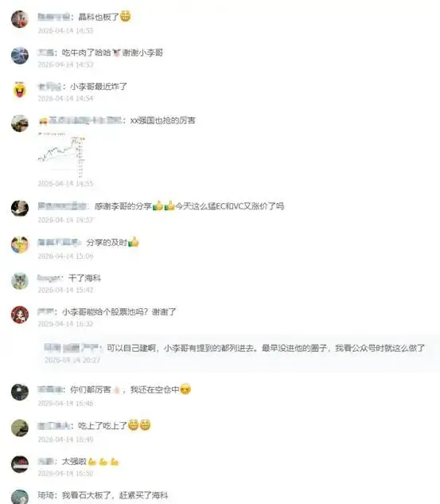Open the stock chart image thumbnail
Screen dimensions: 440x504
pos(62,156)
